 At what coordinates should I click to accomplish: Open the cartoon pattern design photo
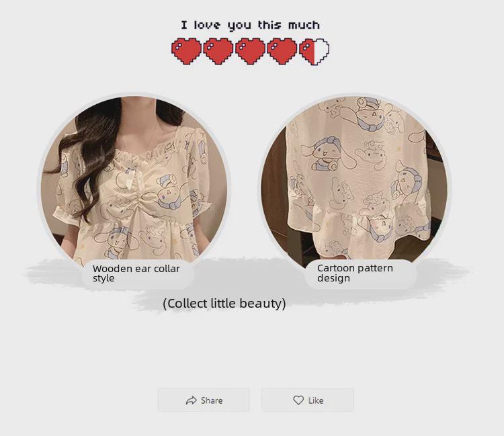[x=355, y=181]
